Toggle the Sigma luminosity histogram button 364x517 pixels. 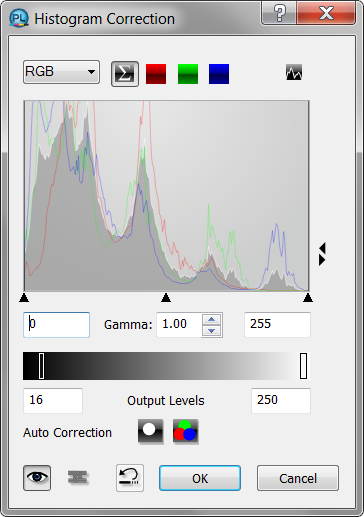point(125,74)
